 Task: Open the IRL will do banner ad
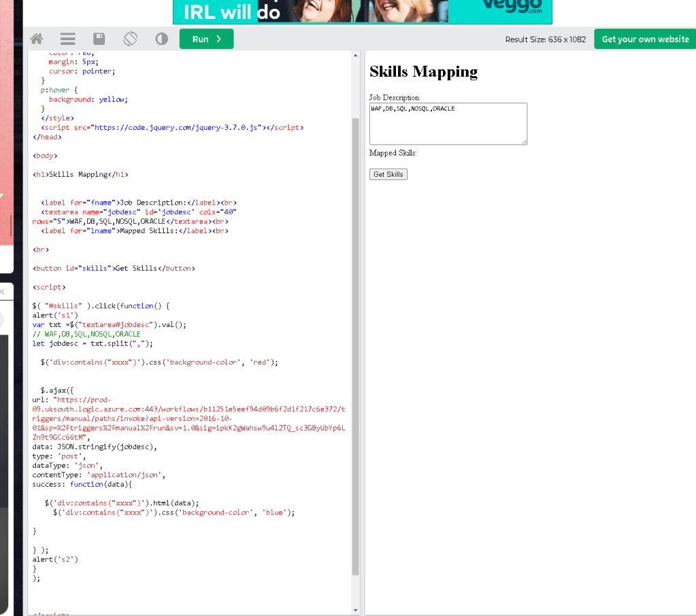[x=362, y=12]
